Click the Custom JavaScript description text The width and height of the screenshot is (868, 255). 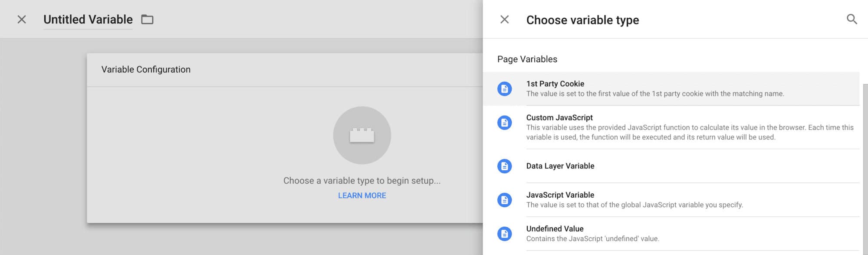click(690, 132)
